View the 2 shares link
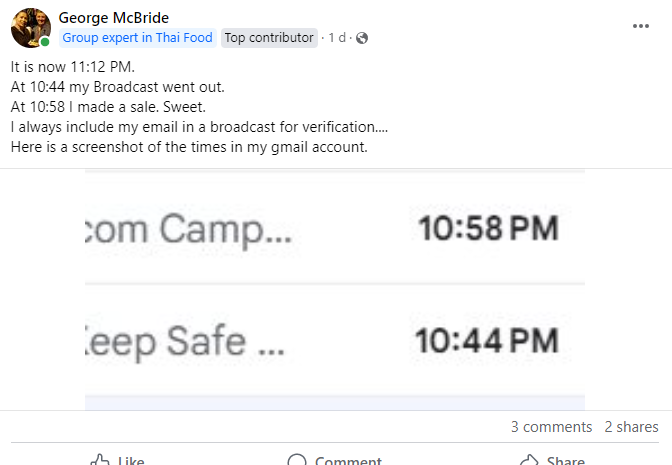The image size is (672, 465). [x=631, y=427]
